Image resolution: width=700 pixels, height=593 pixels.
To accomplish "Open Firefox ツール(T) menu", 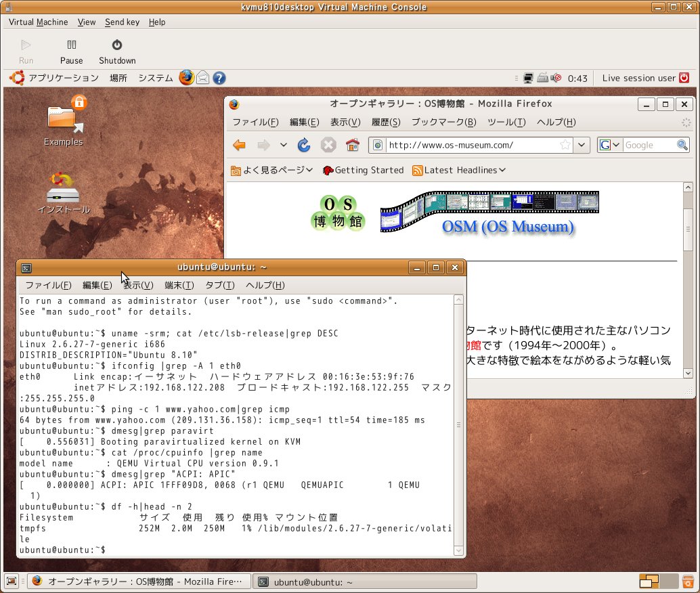I will pos(506,122).
